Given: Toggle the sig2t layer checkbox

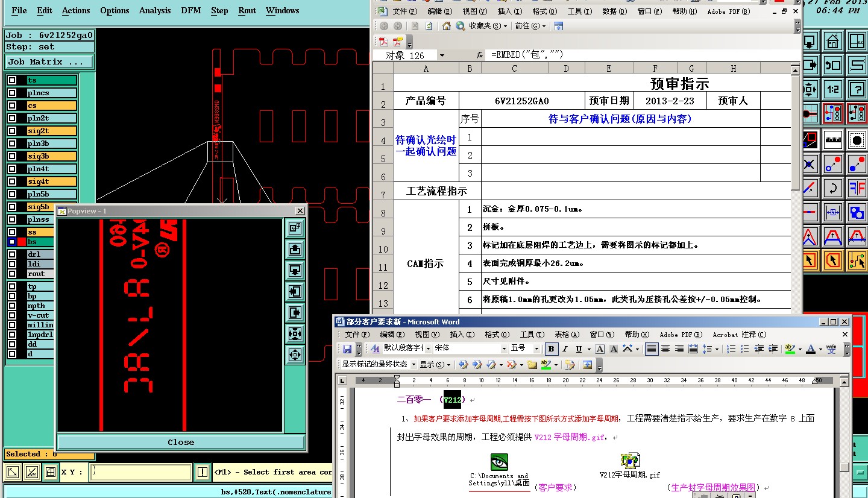Looking at the screenshot, I should click(12, 131).
